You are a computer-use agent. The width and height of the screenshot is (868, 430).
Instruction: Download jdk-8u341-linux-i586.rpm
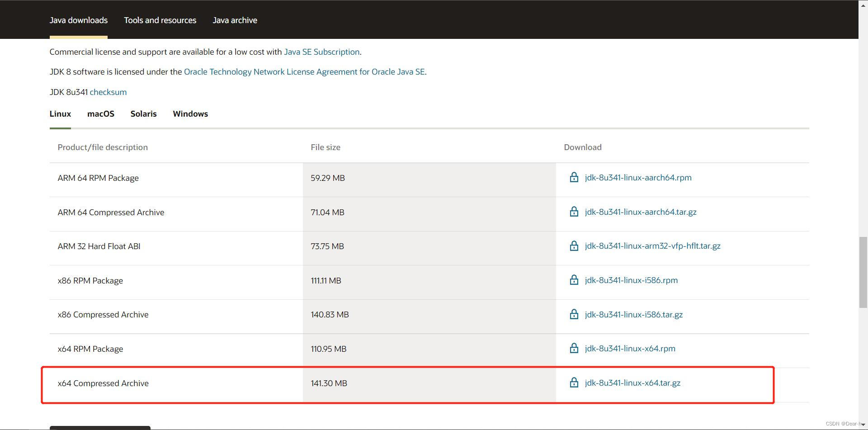coord(631,280)
